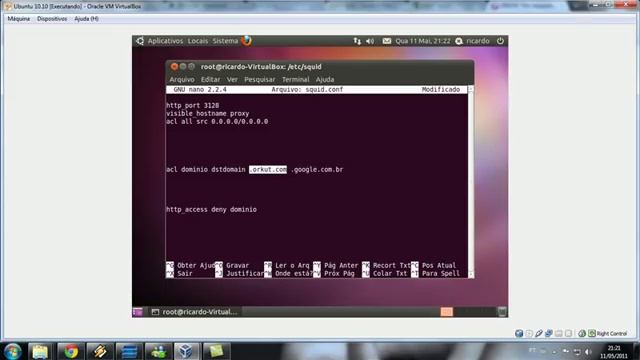
Task: Open the Máquina menu in VirtualBox
Action: point(18,19)
